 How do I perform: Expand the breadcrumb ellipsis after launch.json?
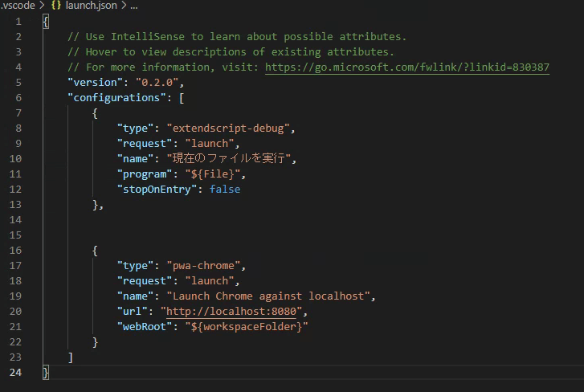pyautogui.click(x=133, y=6)
